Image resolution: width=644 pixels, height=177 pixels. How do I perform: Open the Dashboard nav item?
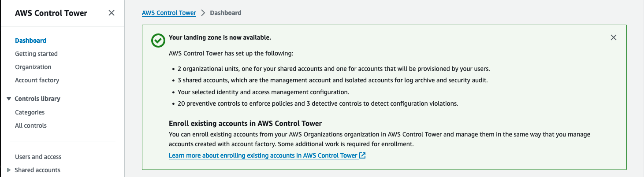pyautogui.click(x=30, y=41)
